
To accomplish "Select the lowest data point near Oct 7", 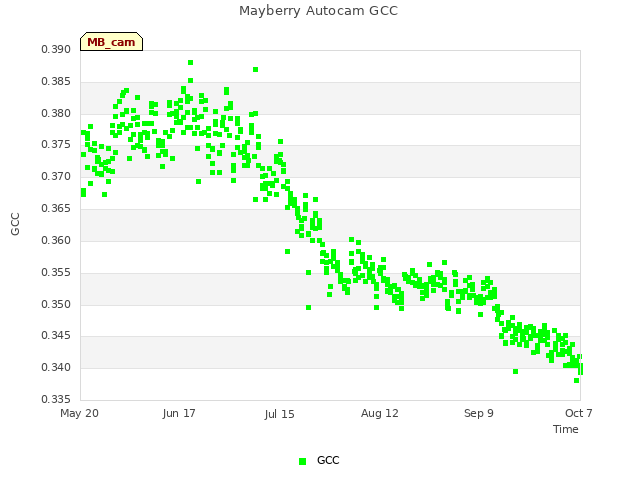I will [576, 380].
